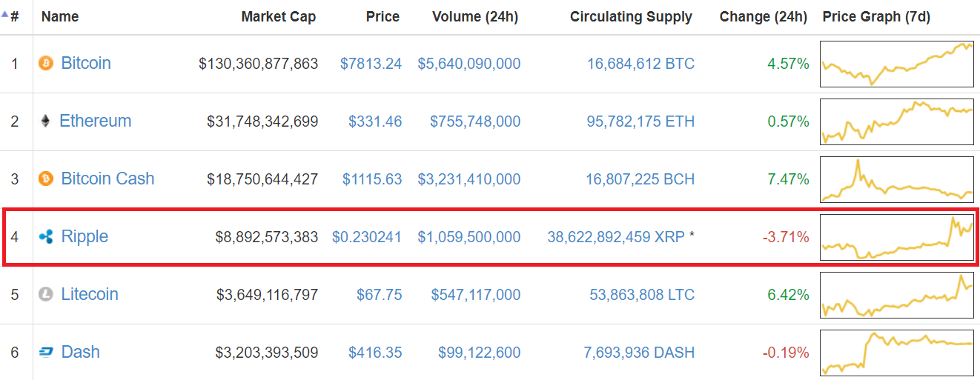980x380 pixels.
Task: Sort table by Market Cap header
Action: pos(279,16)
